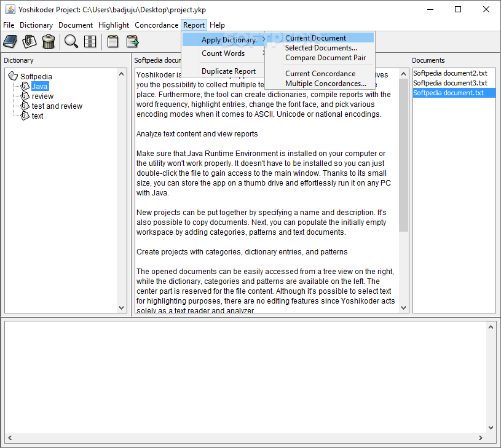Click document text scroll down arrow

tap(403, 307)
